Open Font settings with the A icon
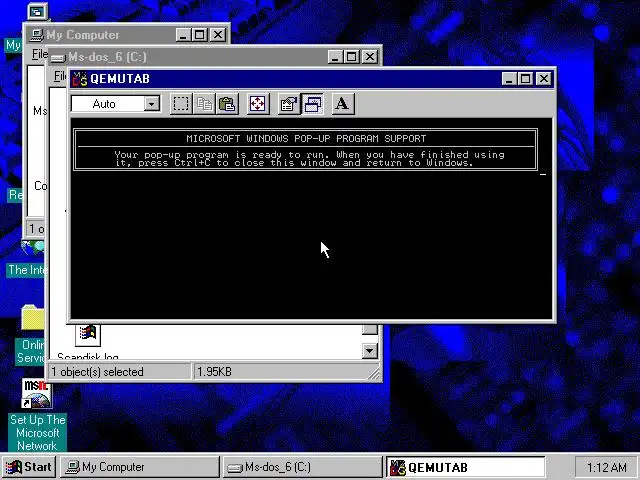The height and width of the screenshot is (480, 640). (x=343, y=104)
